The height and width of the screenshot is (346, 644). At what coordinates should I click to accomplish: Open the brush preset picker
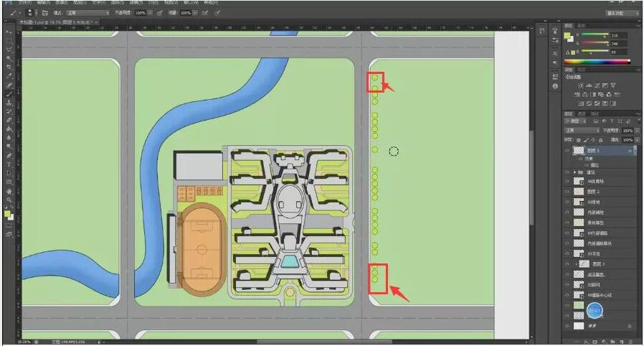[x=32, y=13]
